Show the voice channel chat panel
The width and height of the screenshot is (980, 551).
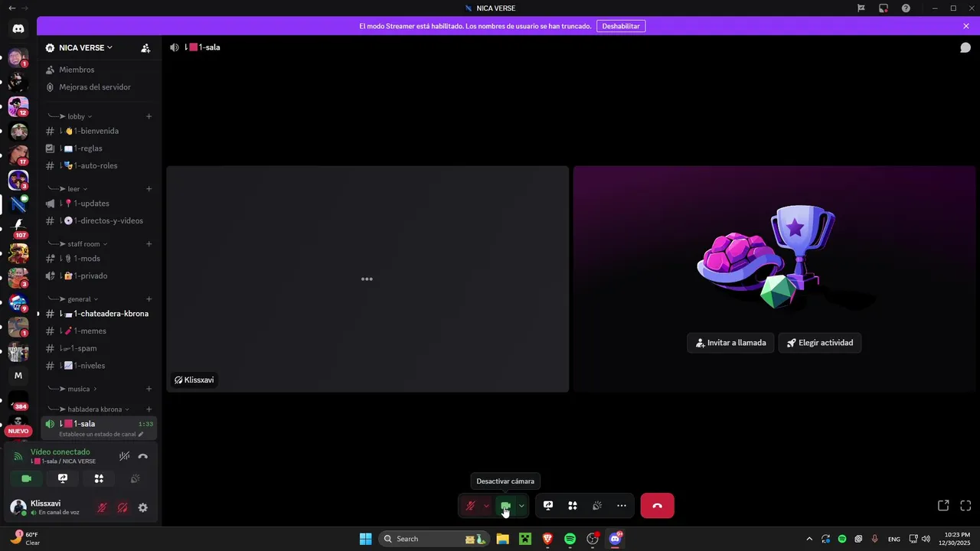965,47
